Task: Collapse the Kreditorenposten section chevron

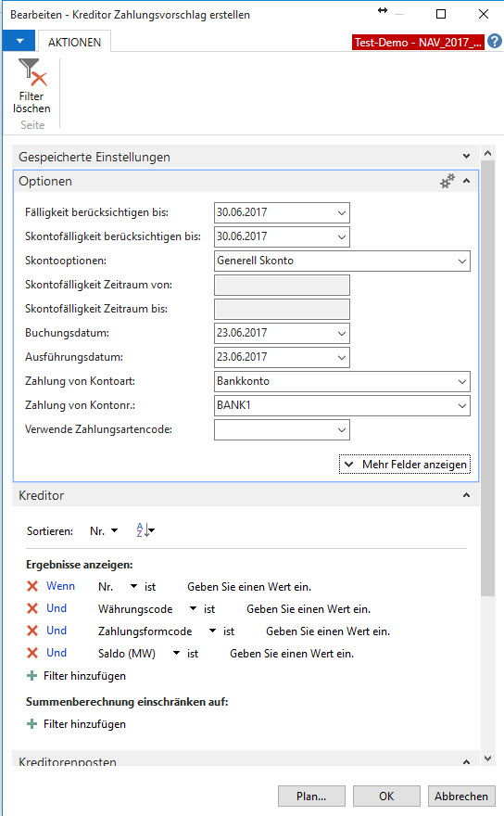Action: click(467, 762)
